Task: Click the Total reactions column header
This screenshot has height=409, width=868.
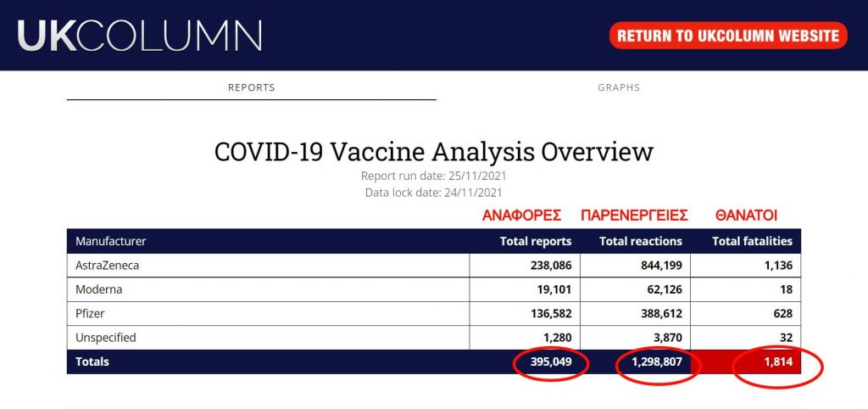Action: 641,241
